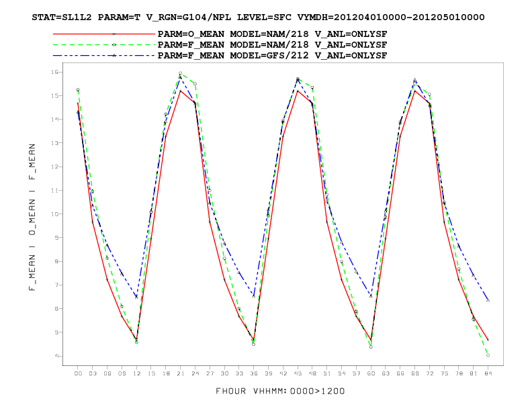This screenshot has width=532, height=411.
Task: Click x-axis tick label 57
Action: 356,373
